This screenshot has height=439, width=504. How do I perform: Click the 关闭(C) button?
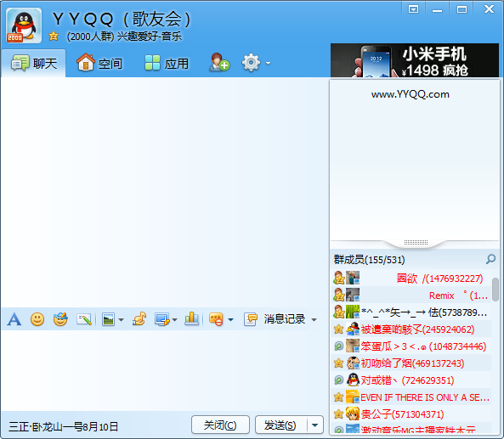(x=220, y=425)
